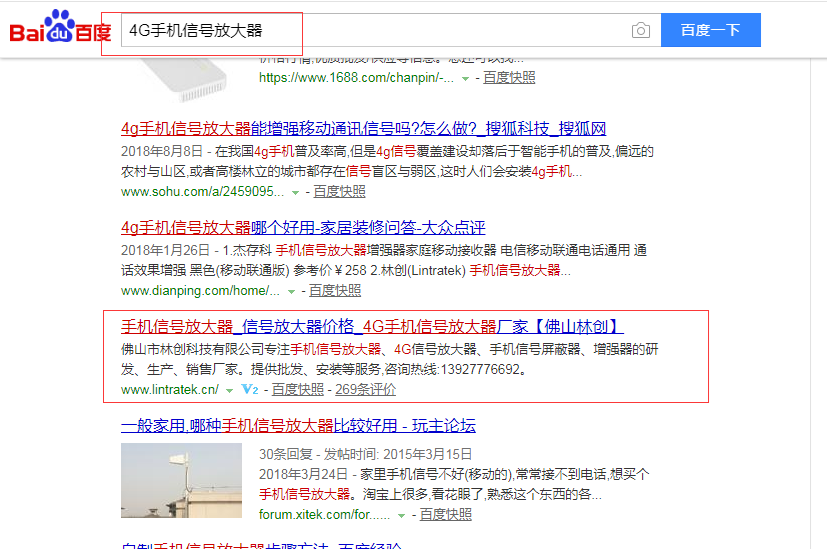827x549 pixels.
Task: Expand the dropdown arrow beside www.1688.com URL
Action: [465, 78]
